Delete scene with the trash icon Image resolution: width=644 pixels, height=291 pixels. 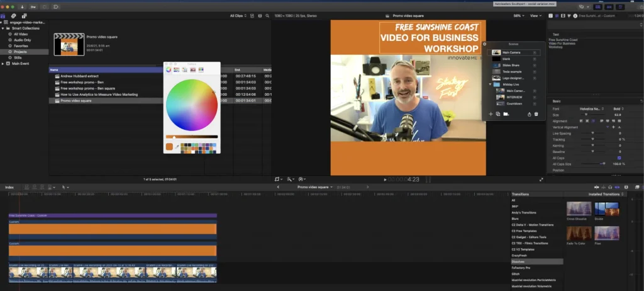536,114
